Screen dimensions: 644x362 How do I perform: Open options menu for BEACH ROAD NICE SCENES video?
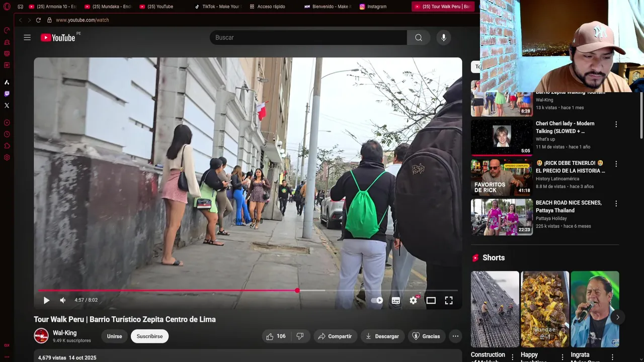tap(616, 204)
